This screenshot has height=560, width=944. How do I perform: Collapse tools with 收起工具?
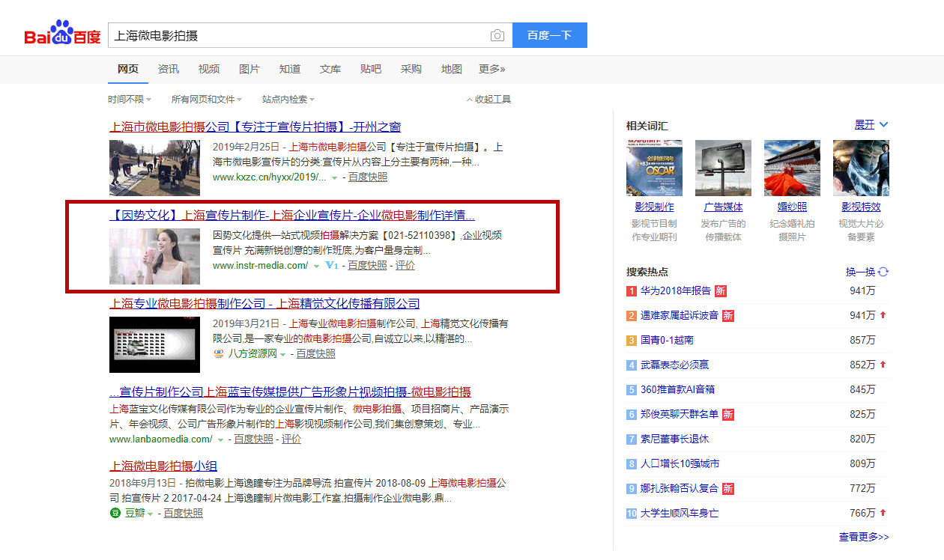tap(489, 99)
